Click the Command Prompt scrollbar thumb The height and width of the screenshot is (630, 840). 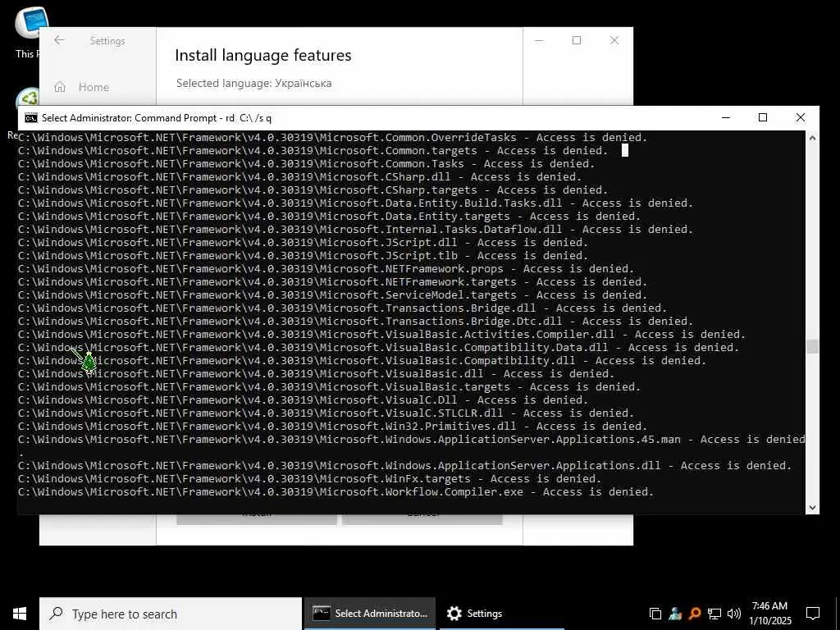click(x=812, y=347)
